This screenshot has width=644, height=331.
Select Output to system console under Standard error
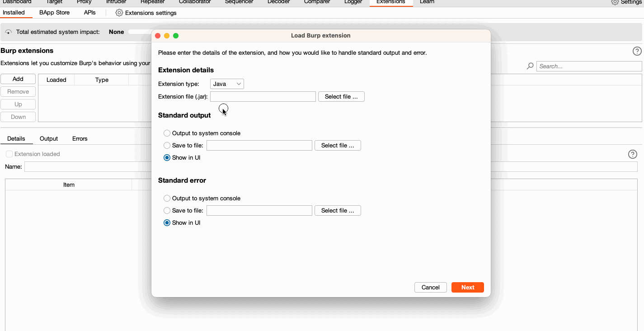[x=167, y=199]
